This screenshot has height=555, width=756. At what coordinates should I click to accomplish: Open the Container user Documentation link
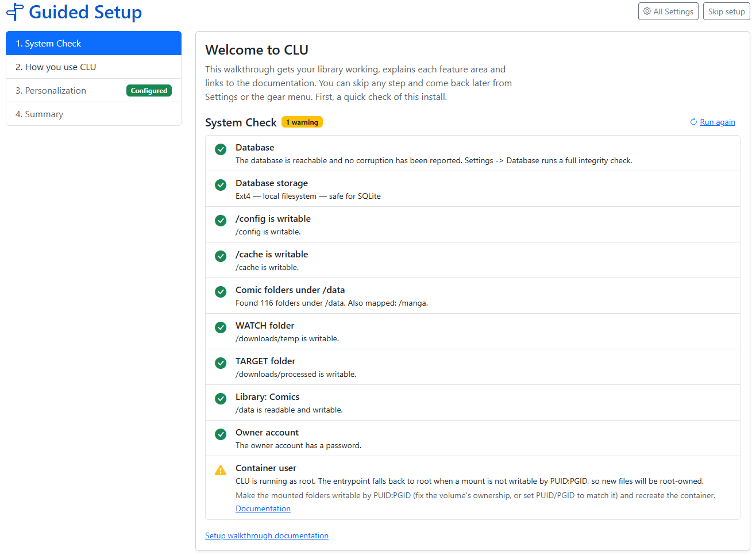pyautogui.click(x=263, y=508)
